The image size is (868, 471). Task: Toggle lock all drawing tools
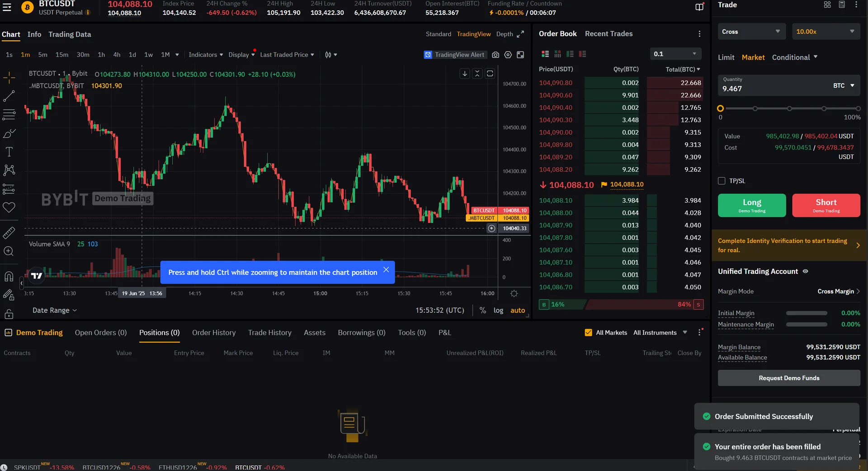pos(9,314)
